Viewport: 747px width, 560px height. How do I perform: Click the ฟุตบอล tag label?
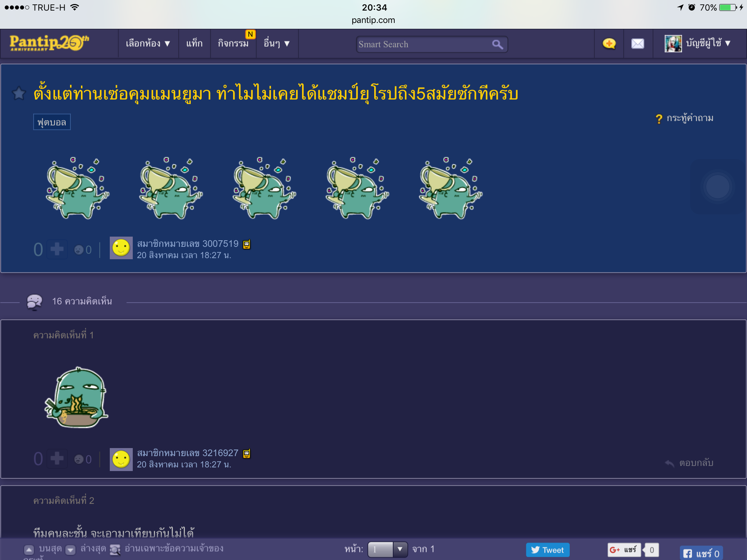52,122
